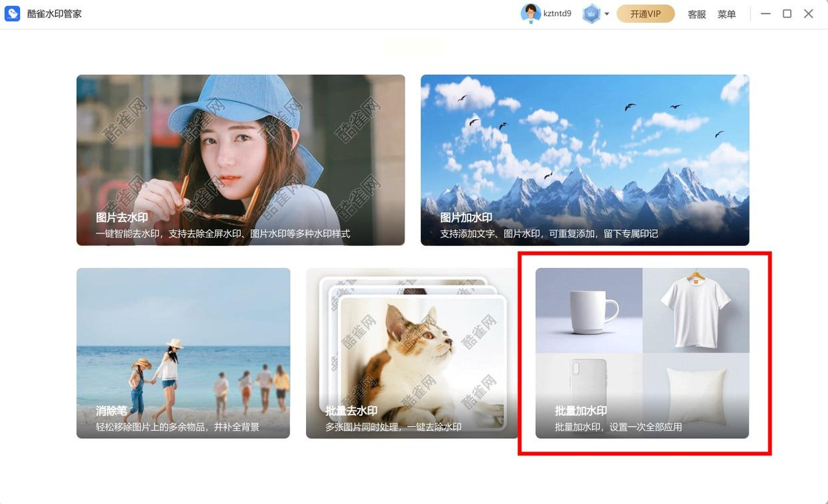Open the 消除笔 eraser feature card
Image resolution: width=828 pixels, height=504 pixels.
(x=183, y=353)
